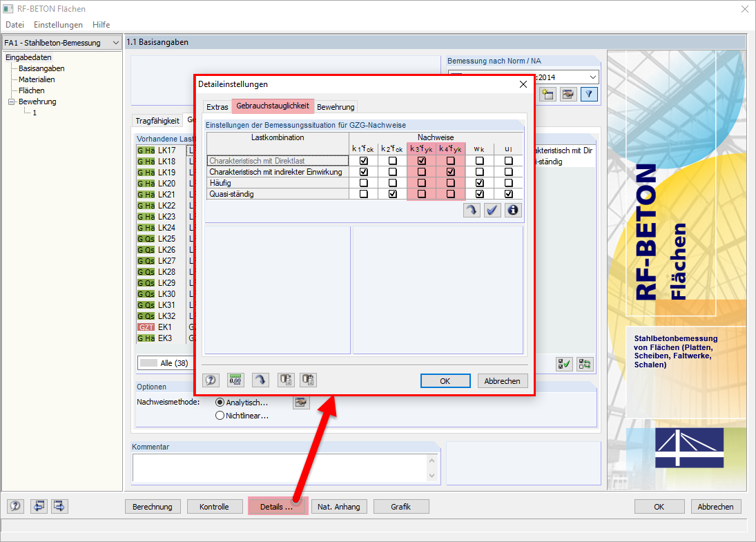Viewport: 756px width, 542px height.
Task: Open the FA1 - Stahlbeton-Bemessung dropdown
Action: [x=61, y=42]
